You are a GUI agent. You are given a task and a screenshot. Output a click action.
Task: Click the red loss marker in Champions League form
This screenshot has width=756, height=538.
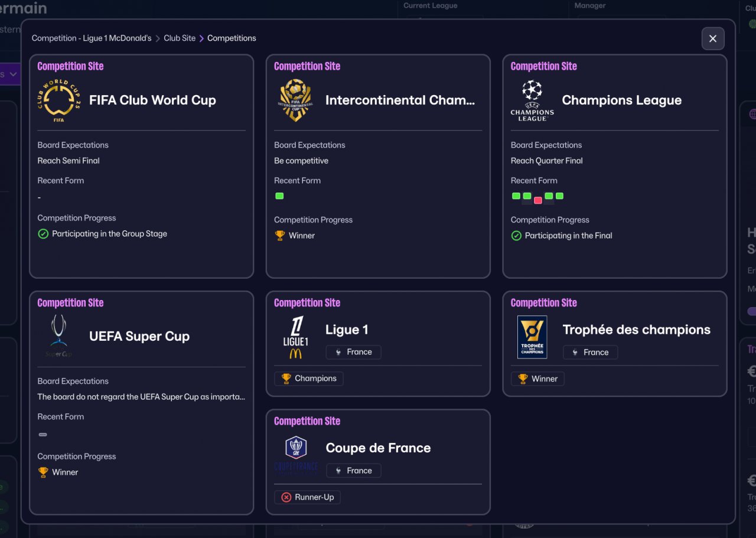point(537,200)
